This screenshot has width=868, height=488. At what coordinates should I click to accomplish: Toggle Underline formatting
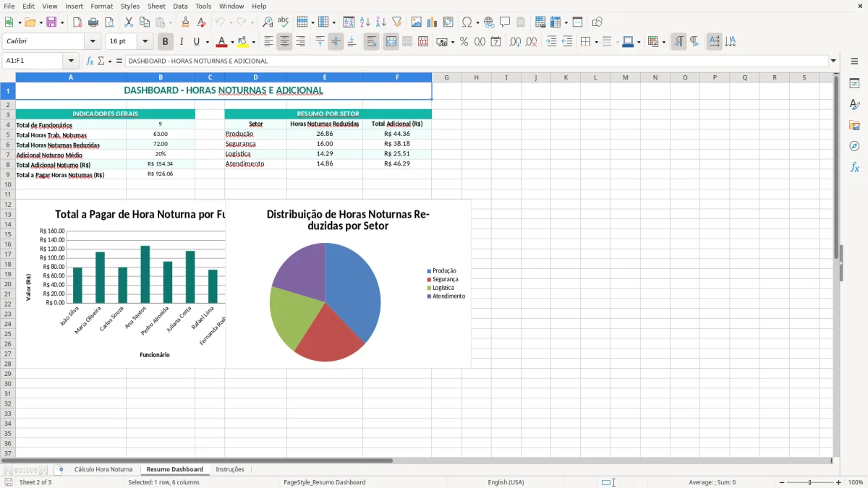click(x=195, y=42)
